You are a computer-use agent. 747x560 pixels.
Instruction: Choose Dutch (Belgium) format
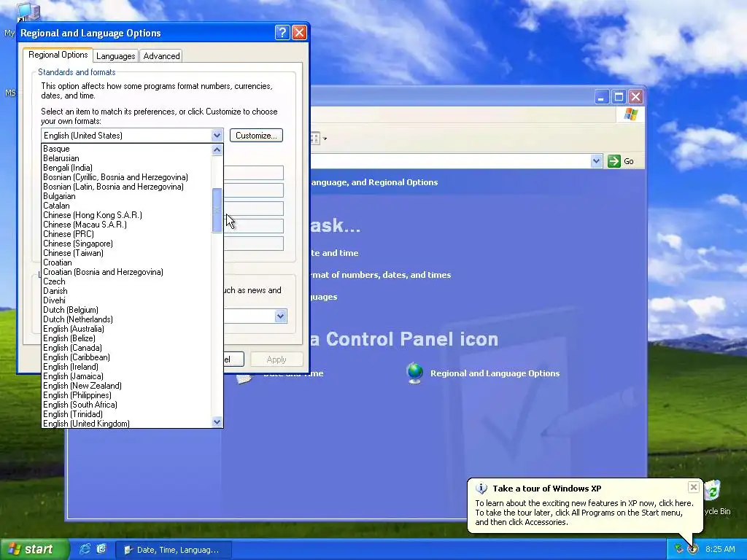(126, 310)
